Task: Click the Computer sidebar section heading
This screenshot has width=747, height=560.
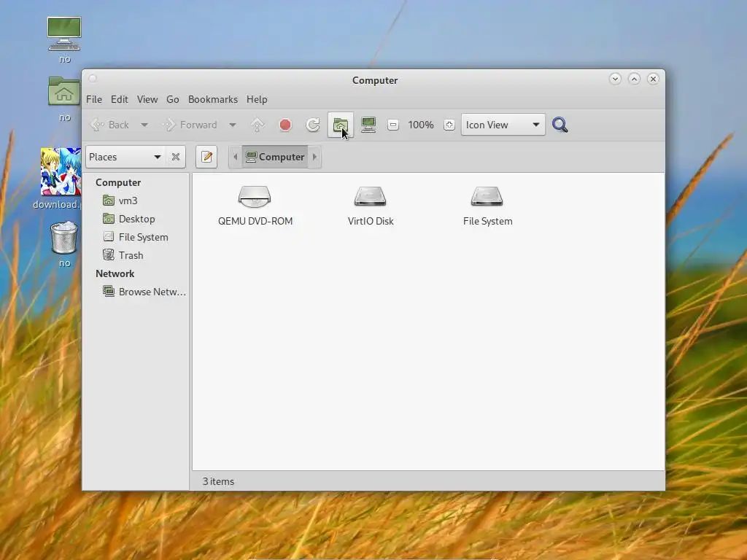Action: click(118, 182)
